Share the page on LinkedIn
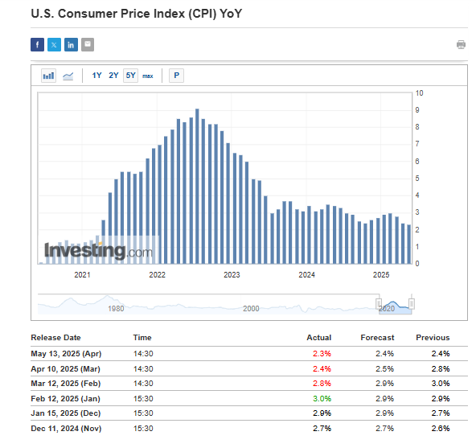The image size is (476, 448). [x=71, y=45]
